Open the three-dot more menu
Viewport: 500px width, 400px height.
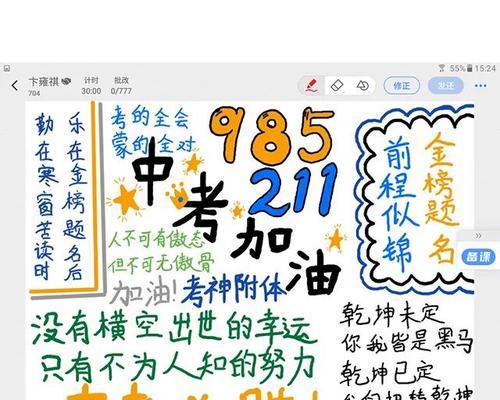click(x=480, y=86)
